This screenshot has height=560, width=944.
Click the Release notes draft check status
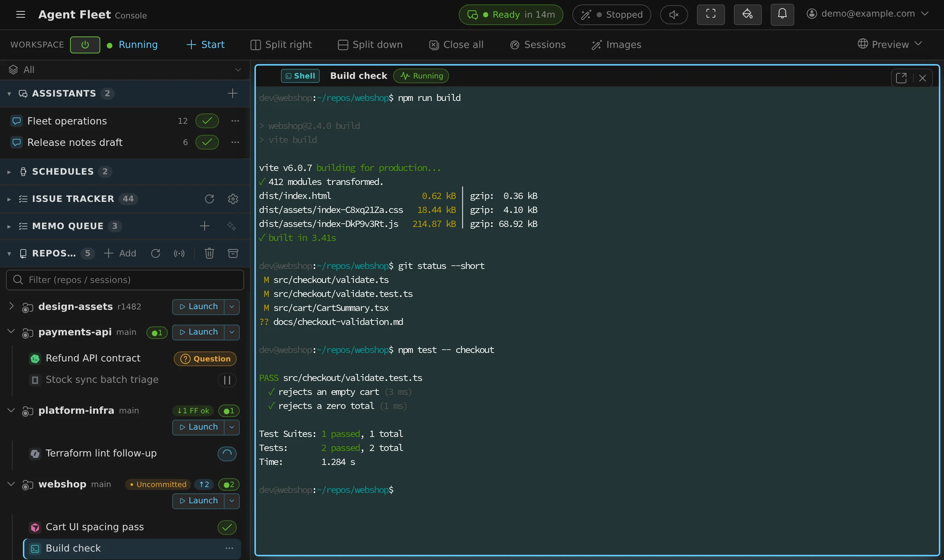207,142
